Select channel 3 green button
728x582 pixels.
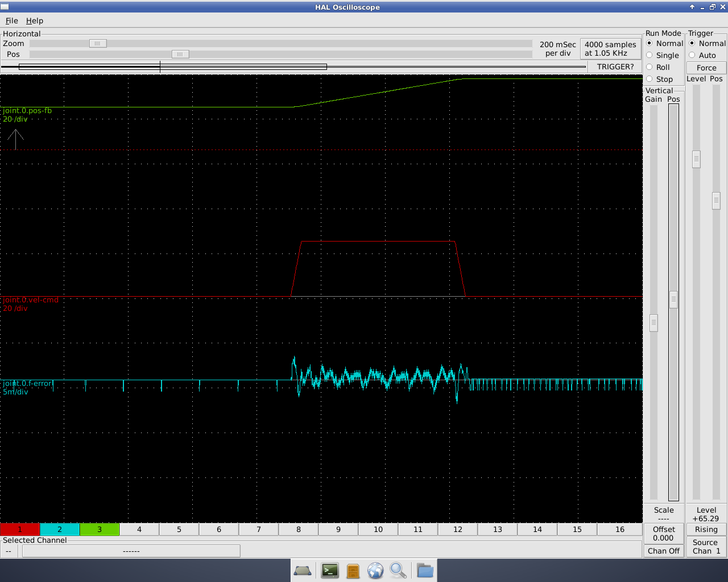click(x=100, y=529)
